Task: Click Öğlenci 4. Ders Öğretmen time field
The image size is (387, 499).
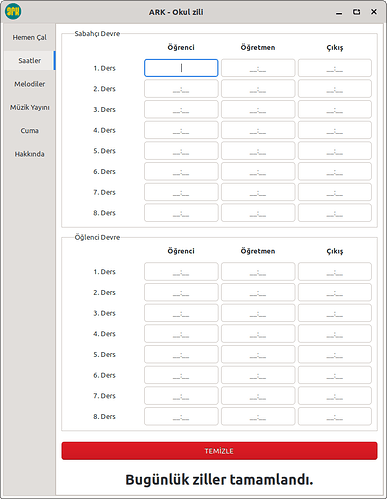Action: click(x=258, y=334)
